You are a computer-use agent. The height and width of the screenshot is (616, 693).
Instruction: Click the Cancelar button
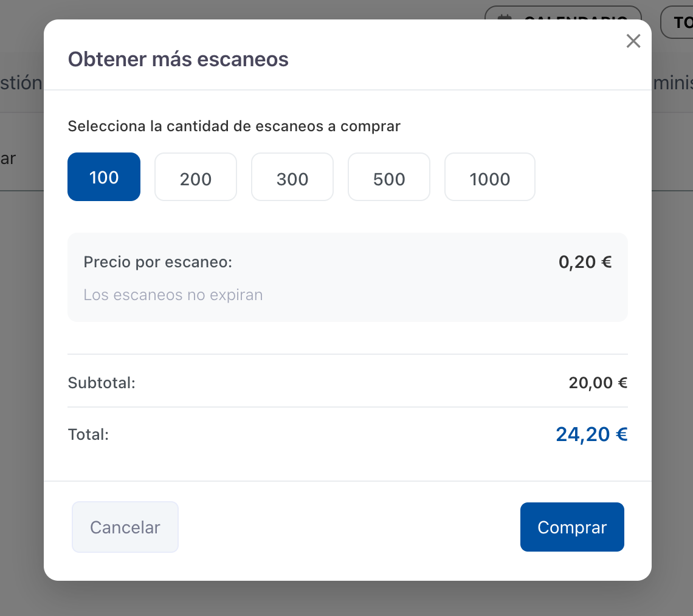pos(125,527)
